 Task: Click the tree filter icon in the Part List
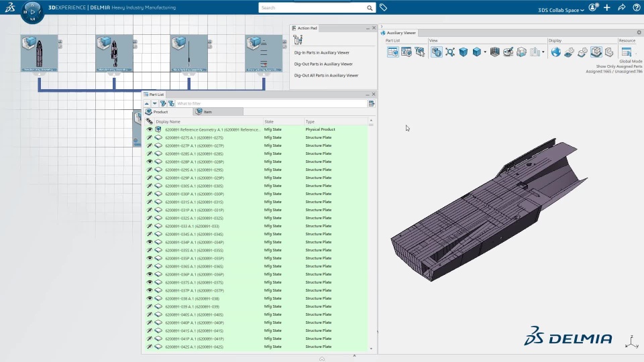[171, 103]
